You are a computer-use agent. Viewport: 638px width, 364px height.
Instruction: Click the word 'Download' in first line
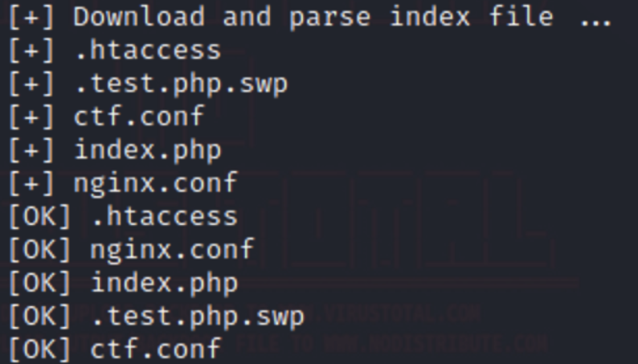139,17
